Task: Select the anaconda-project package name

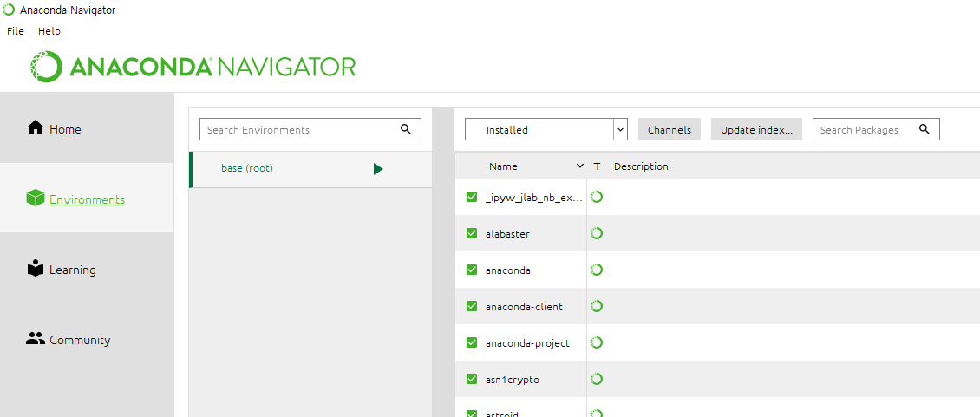Action: click(x=527, y=343)
